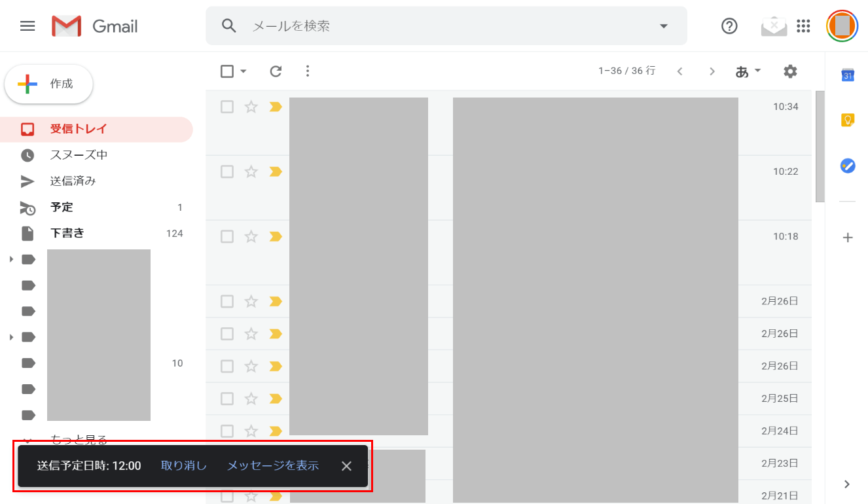The width and height of the screenshot is (868, 504).
Task: Check the third 2月26日 email checkbox
Action: pyautogui.click(x=227, y=366)
